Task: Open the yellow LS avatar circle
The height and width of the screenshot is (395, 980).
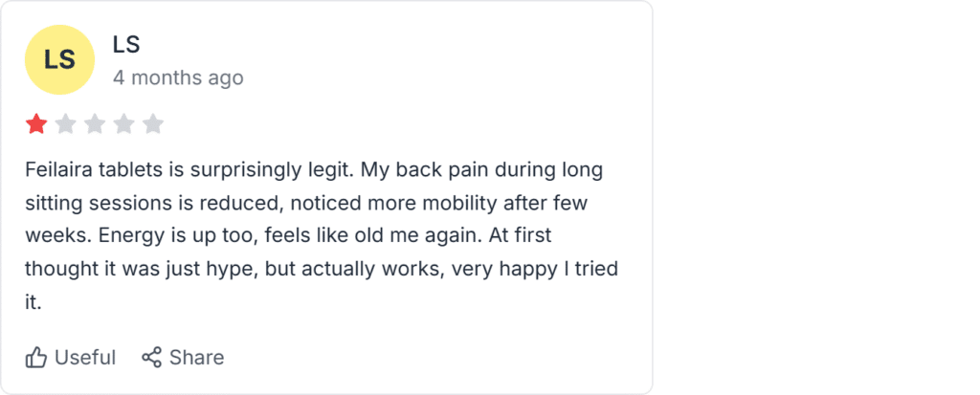Action: (59, 60)
